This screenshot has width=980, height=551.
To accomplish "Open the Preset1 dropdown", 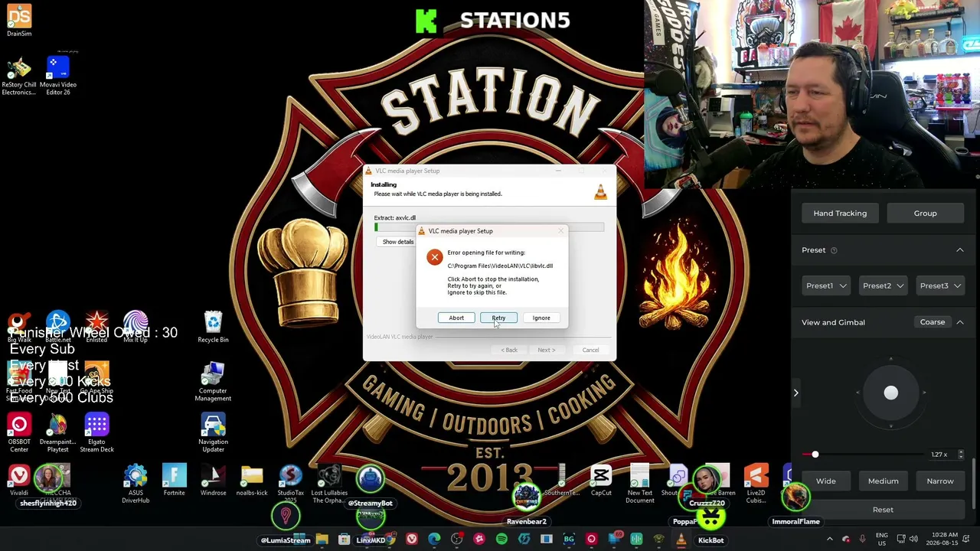I will click(826, 285).
